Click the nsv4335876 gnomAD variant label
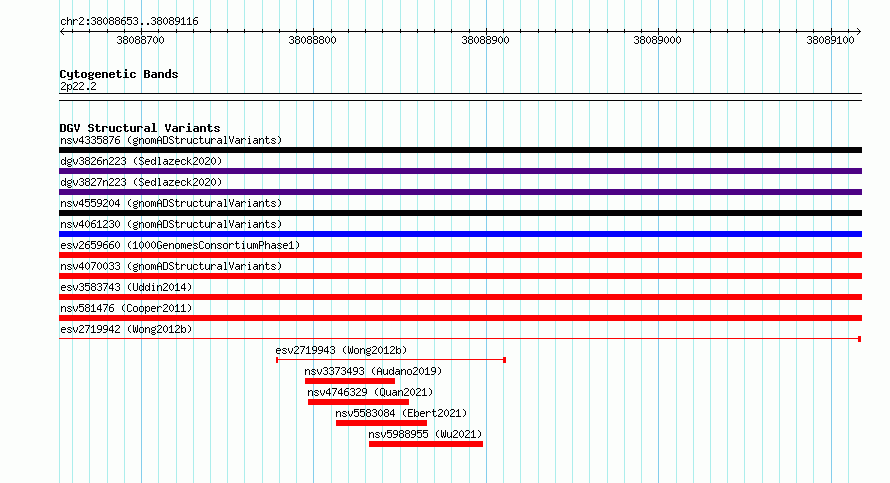 click(171, 140)
